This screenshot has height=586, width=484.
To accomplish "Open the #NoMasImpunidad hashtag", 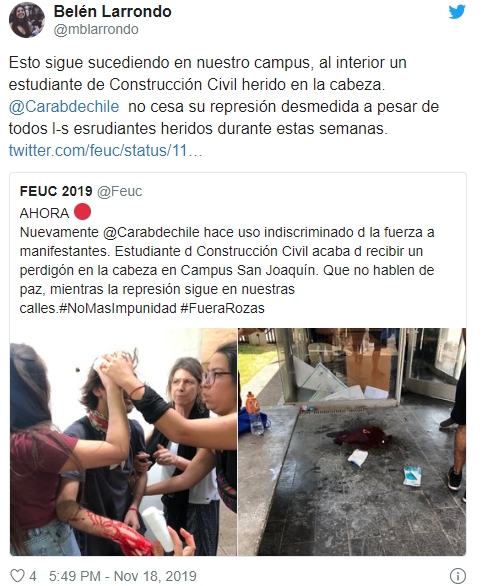I will pyautogui.click(x=118, y=308).
